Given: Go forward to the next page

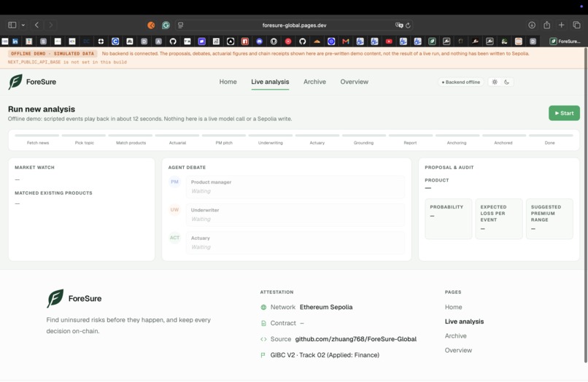Looking at the screenshot, I should [x=50, y=25].
